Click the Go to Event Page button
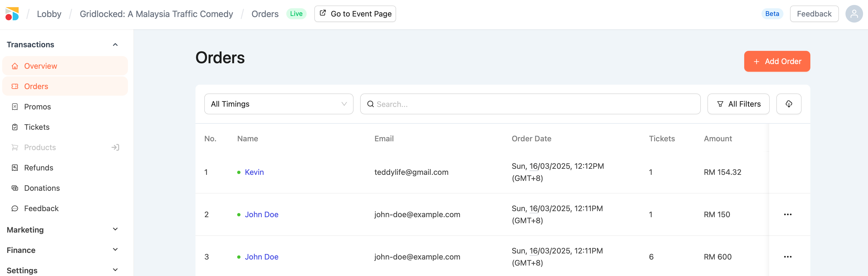 [355, 14]
